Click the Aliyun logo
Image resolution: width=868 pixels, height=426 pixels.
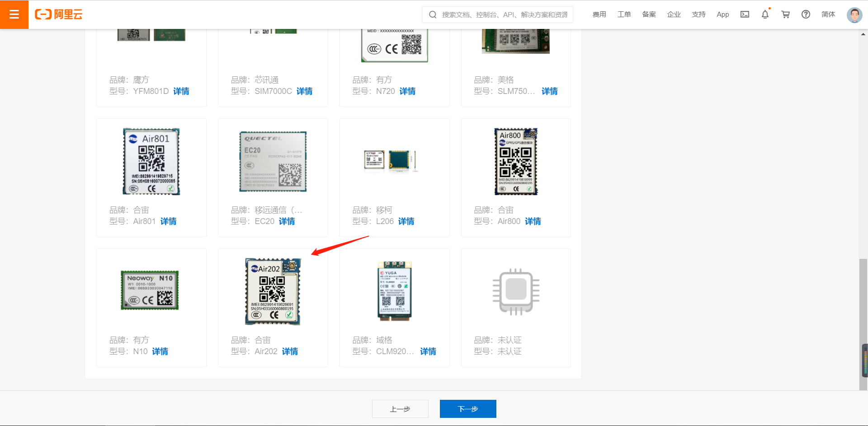[x=58, y=14]
